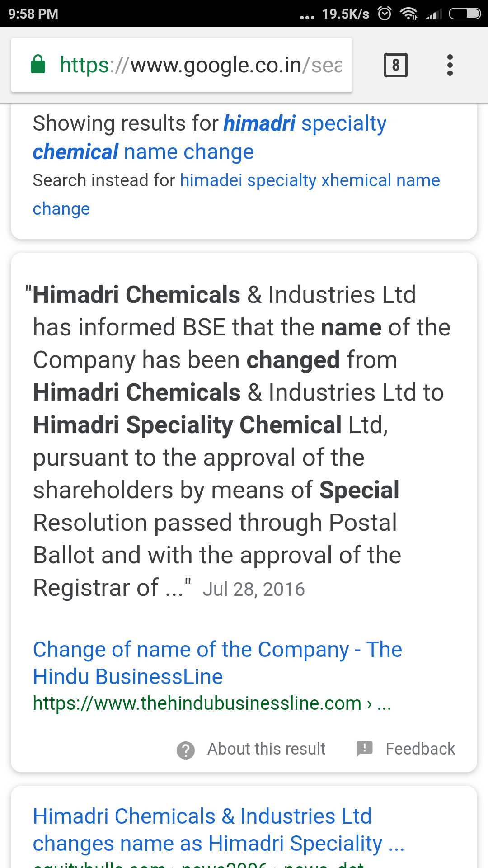Click the Feedback flag icon
Screen dimensions: 488x868
pos(365,749)
